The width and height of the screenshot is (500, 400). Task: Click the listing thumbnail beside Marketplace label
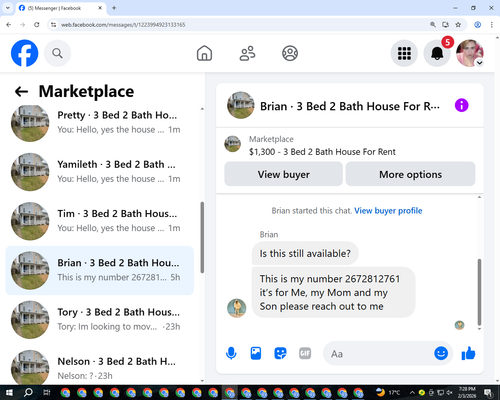233,144
